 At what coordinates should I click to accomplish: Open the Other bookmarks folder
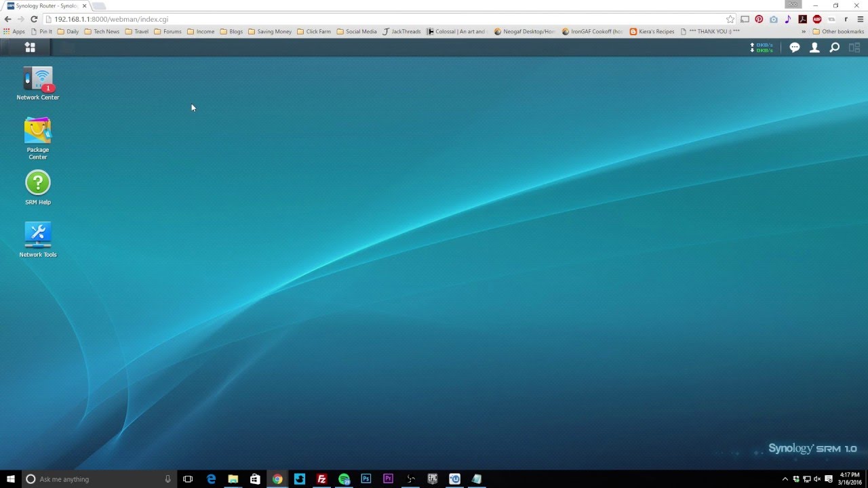(x=841, y=31)
